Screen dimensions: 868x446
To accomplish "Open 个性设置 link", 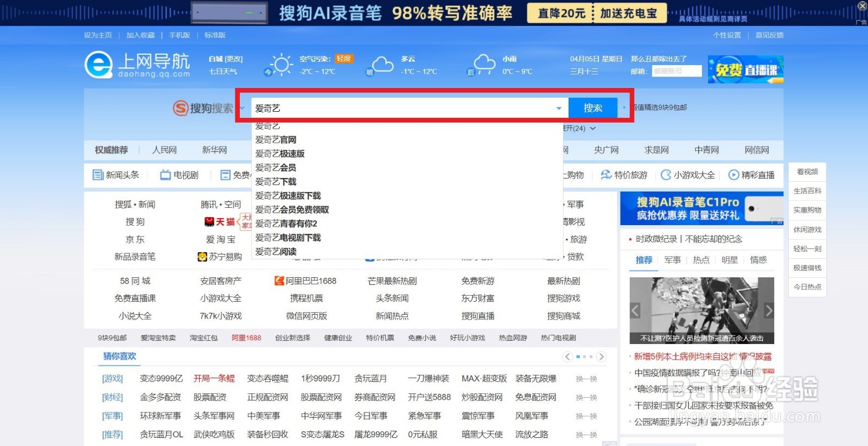I will (x=727, y=35).
